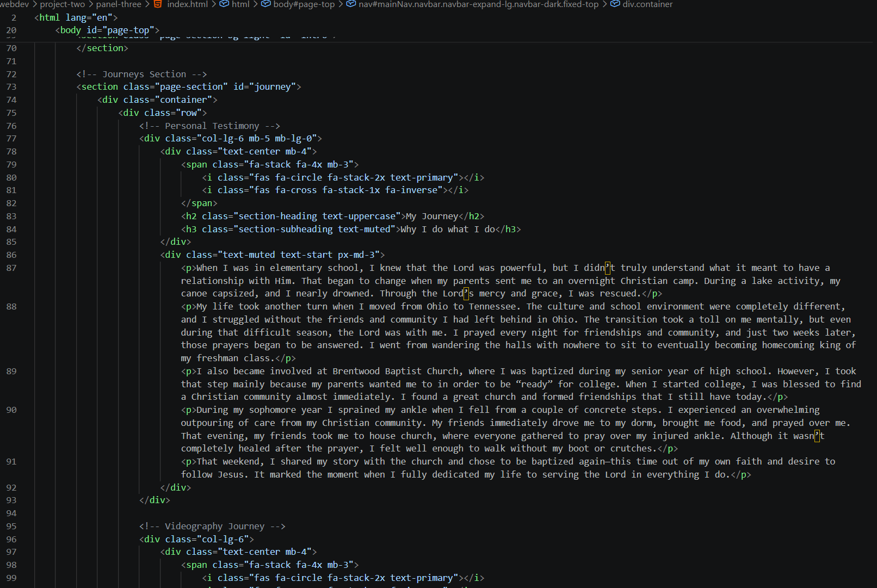Click line number 90 in the gutter
Screen dimensions: 877x588
point(11,410)
